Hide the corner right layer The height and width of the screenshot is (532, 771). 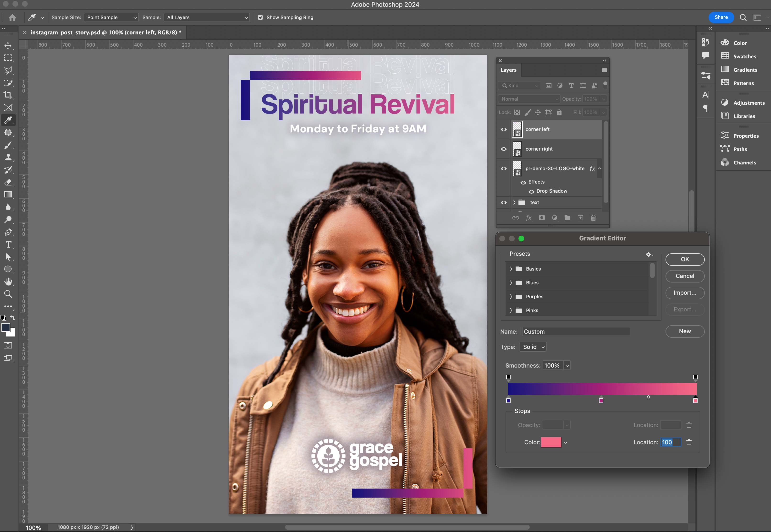[504, 149]
